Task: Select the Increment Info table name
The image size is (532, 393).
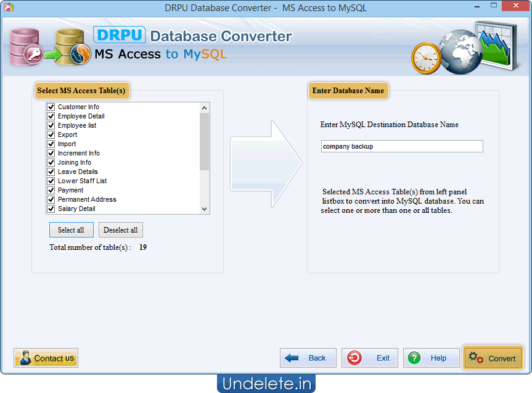Action: 79,153
